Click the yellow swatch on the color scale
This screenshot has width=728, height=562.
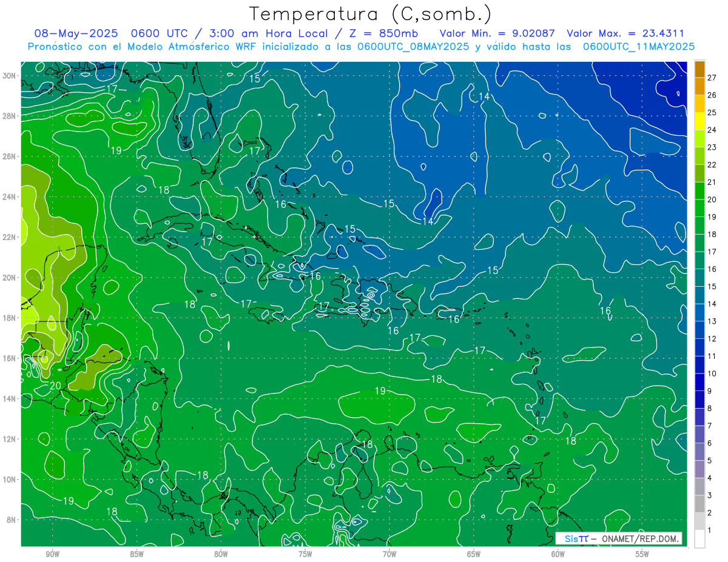(x=699, y=121)
